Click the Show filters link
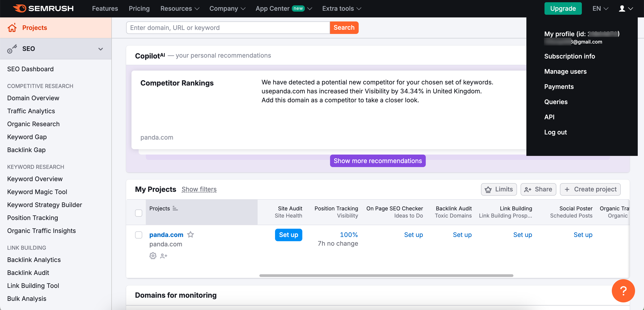Viewport: 644px width, 310px height. pos(199,189)
